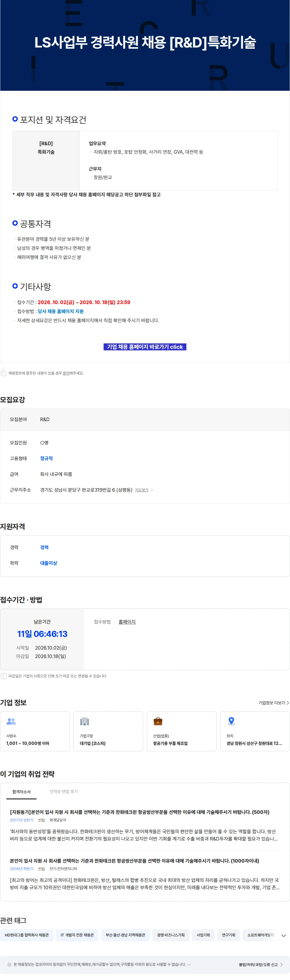Open the 기업정보 더보기 link
290x980 pixels.
pyautogui.click(x=274, y=703)
